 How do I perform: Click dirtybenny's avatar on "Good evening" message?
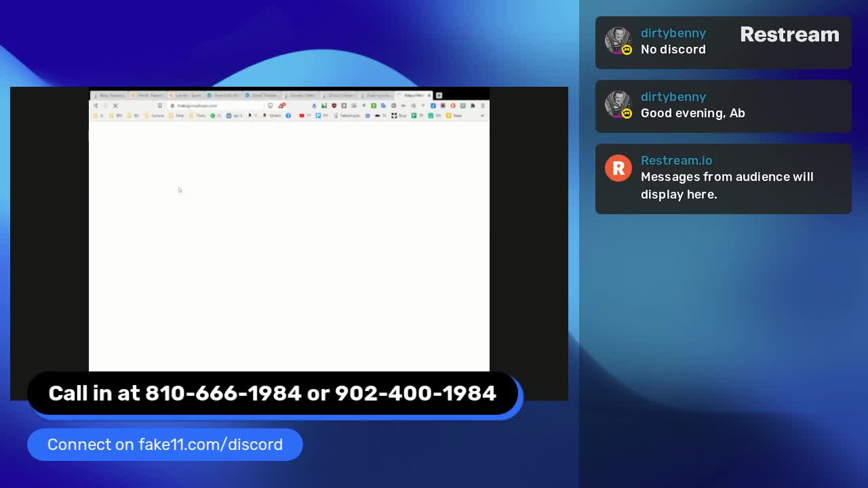(x=618, y=104)
